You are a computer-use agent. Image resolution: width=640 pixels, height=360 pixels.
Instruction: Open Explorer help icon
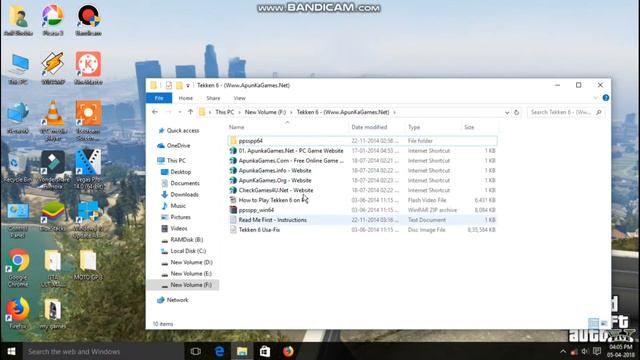click(x=606, y=98)
